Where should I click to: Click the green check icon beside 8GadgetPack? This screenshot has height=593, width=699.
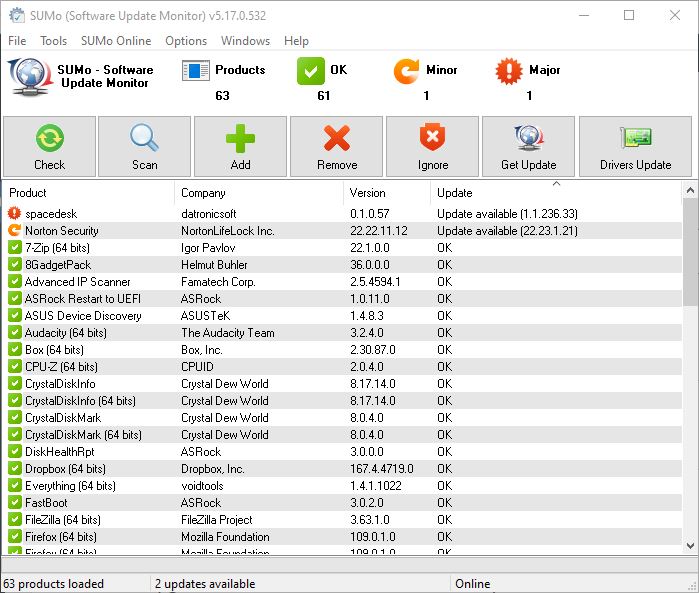click(x=14, y=264)
